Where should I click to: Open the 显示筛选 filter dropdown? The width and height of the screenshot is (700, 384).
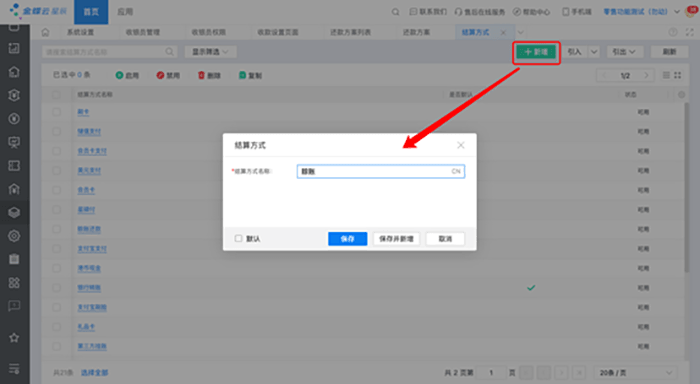[210, 52]
